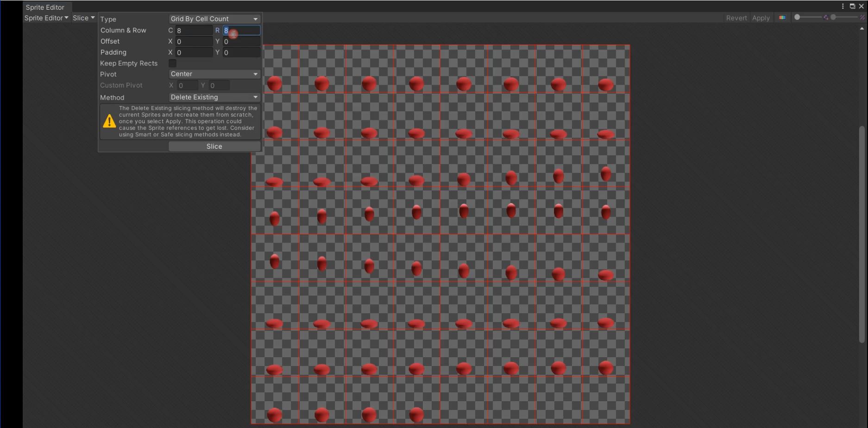The width and height of the screenshot is (868, 428).
Task: Click the alpha/zoom icon between the two sliders
Action: pyautogui.click(x=825, y=18)
